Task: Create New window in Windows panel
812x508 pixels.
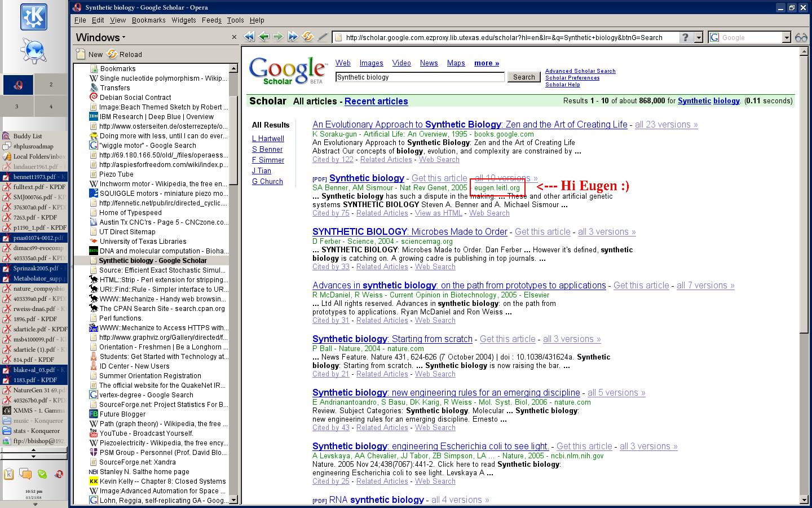Action: [90, 54]
